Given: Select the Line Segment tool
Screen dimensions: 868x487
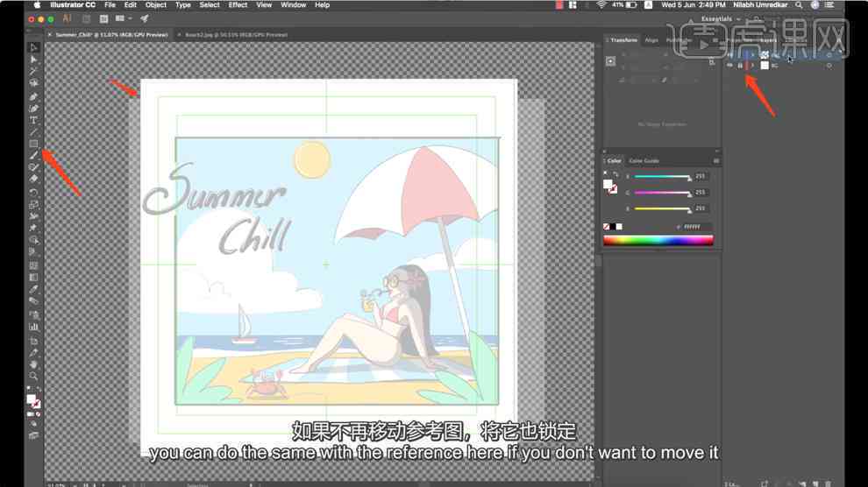Looking at the screenshot, I should 34,132.
